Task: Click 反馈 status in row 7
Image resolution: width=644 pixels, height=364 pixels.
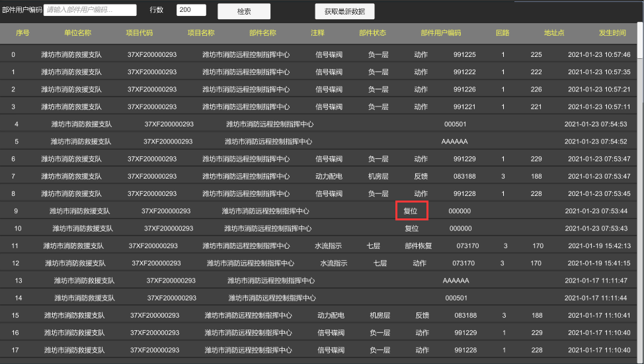Action: point(421,177)
